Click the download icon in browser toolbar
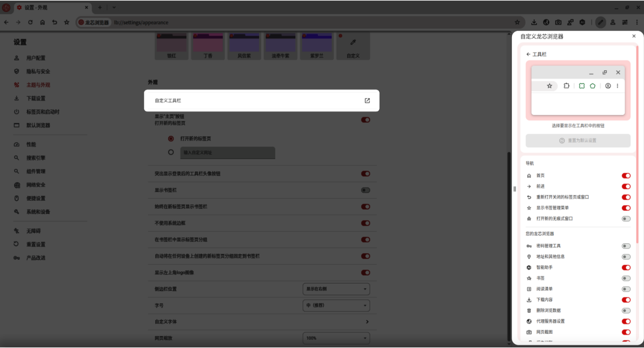The width and height of the screenshot is (644, 348). pos(534,22)
